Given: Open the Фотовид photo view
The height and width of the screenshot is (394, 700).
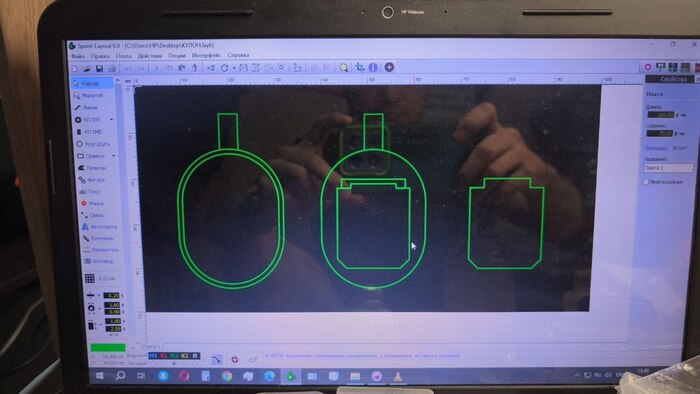Looking at the screenshot, I should [100, 261].
